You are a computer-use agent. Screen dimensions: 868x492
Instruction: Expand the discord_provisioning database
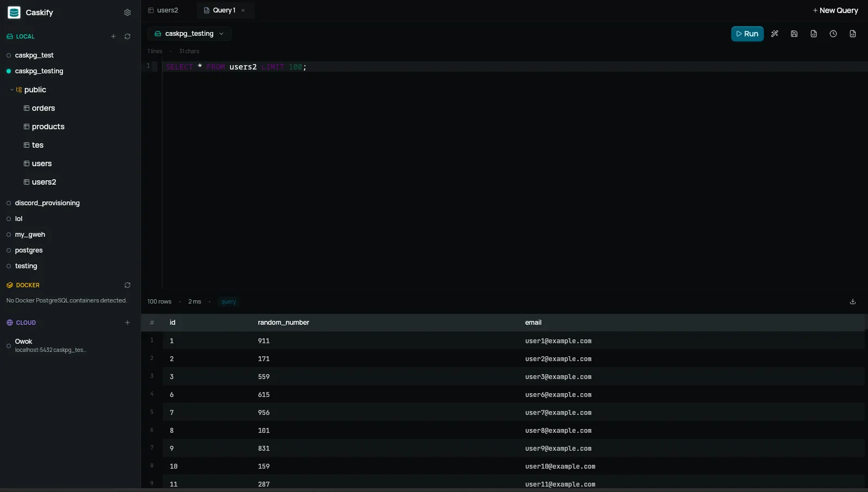tap(47, 203)
